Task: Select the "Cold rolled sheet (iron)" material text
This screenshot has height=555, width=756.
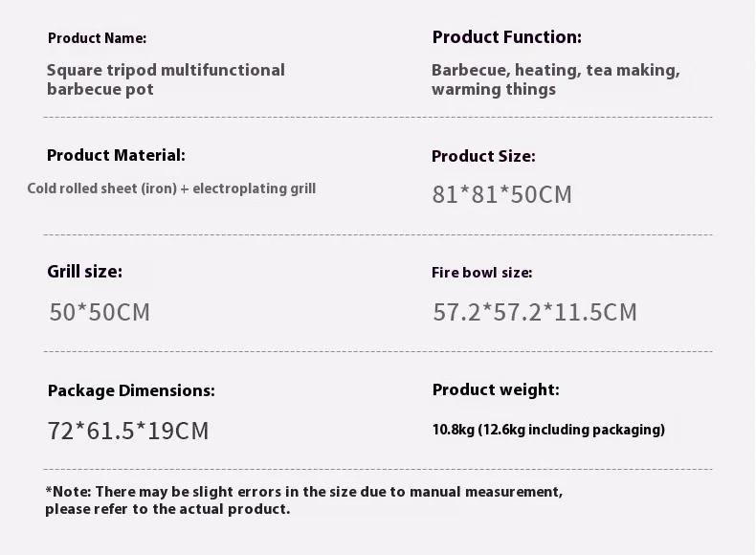Action: point(102,189)
